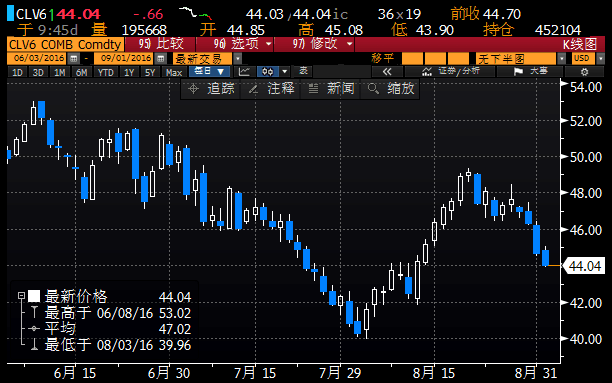The width and height of the screenshot is (612, 383).
Task: Click the 44.04 current price axis tag
Action: click(584, 266)
